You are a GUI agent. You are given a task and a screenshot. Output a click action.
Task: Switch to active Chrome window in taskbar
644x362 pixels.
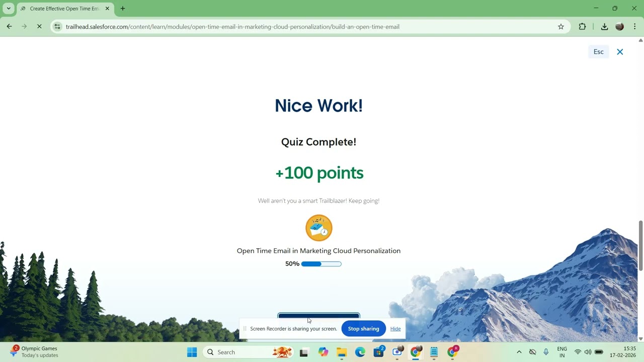coord(416,352)
